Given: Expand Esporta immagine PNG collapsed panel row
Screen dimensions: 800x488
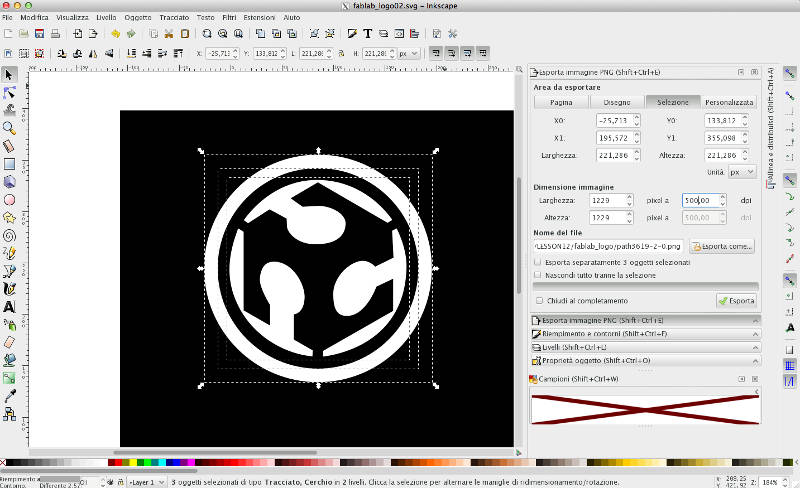Looking at the screenshot, I should click(645, 321).
